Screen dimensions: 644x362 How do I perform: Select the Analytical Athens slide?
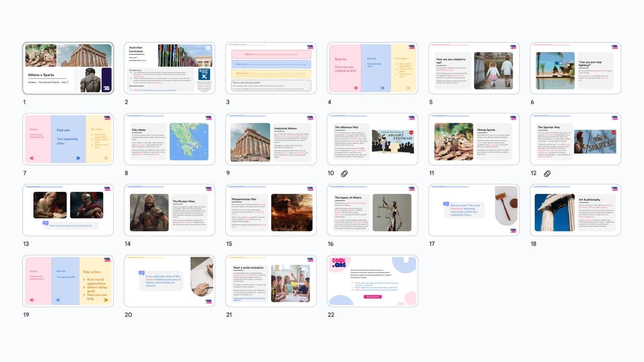pos(271,139)
